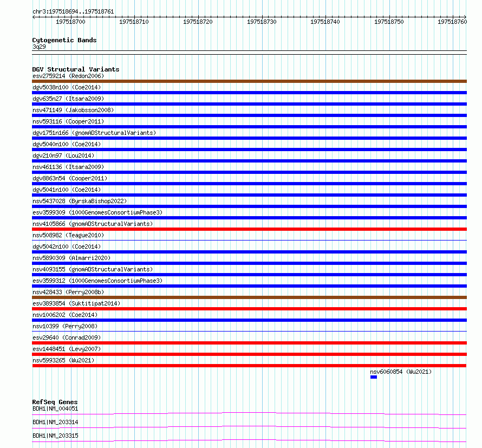Select esv1448451 (Levy2007) variant label
The height and width of the screenshot is (448, 482).
(x=67, y=349)
